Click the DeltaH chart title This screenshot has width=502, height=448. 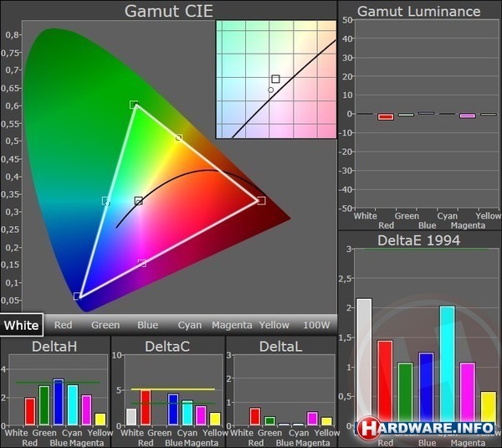[x=54, y=347]
